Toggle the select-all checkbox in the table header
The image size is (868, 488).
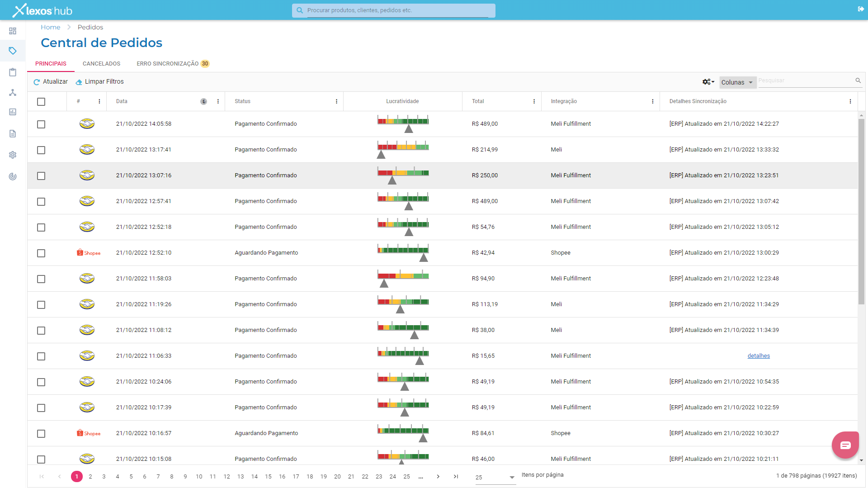click(x=41, y=102)
